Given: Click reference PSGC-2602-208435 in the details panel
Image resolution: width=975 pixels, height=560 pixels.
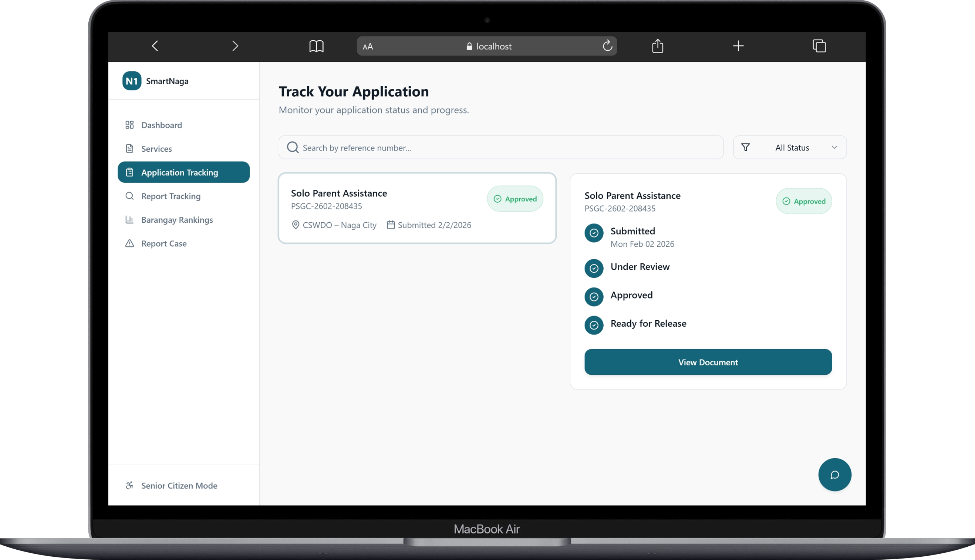Looking at the screenshot, I should (x=620, y=209).
